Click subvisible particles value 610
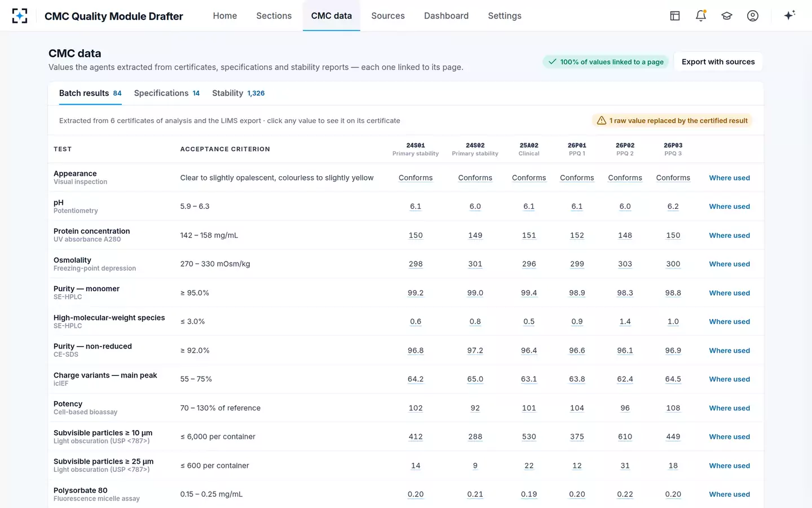 (625, 437)
